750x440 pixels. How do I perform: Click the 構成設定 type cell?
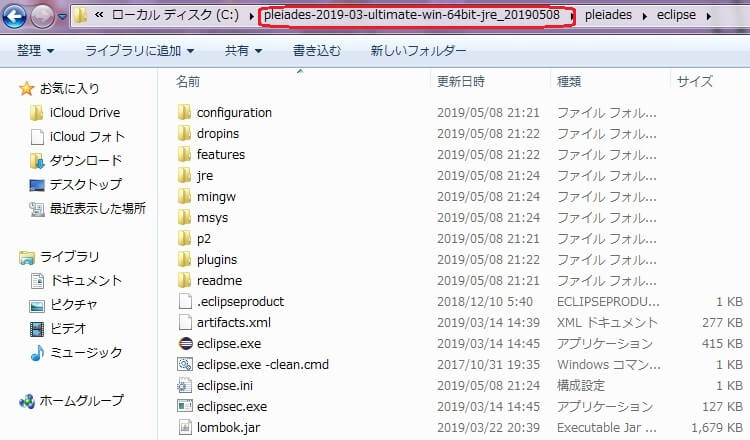pyautogui.click(x=581, y=385)
